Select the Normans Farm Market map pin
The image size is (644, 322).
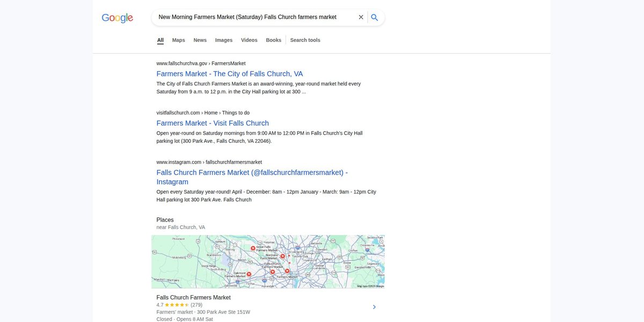(x=282, y=256)
